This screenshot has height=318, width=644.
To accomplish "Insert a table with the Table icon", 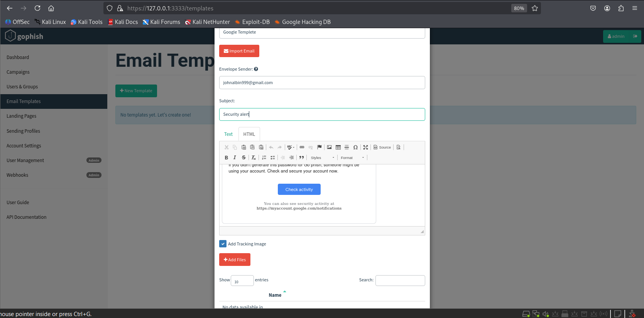I will [x=338, y=147].
